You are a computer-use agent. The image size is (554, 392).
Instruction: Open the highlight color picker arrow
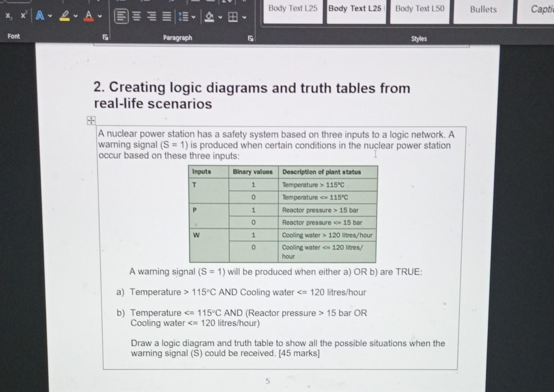76,16
